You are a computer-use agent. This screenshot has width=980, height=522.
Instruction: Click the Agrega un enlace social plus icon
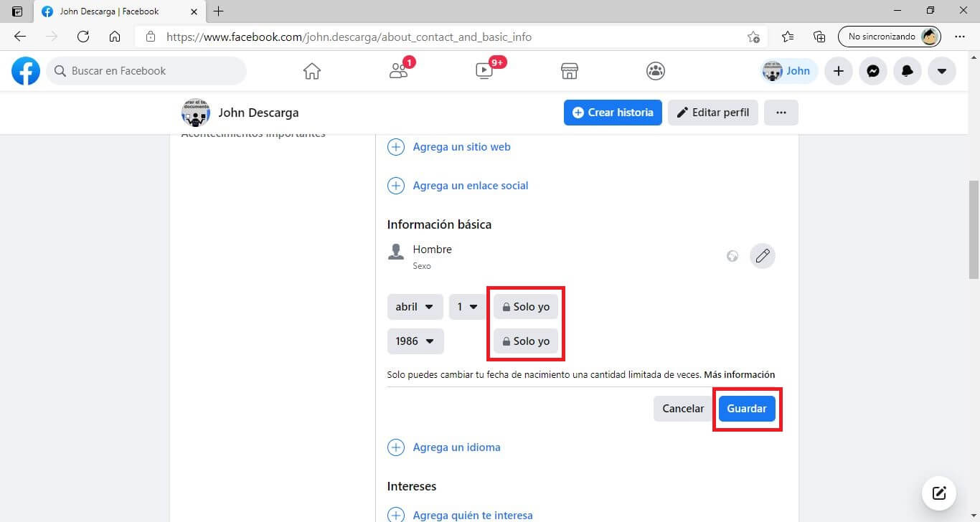click(x=396, y=186)
